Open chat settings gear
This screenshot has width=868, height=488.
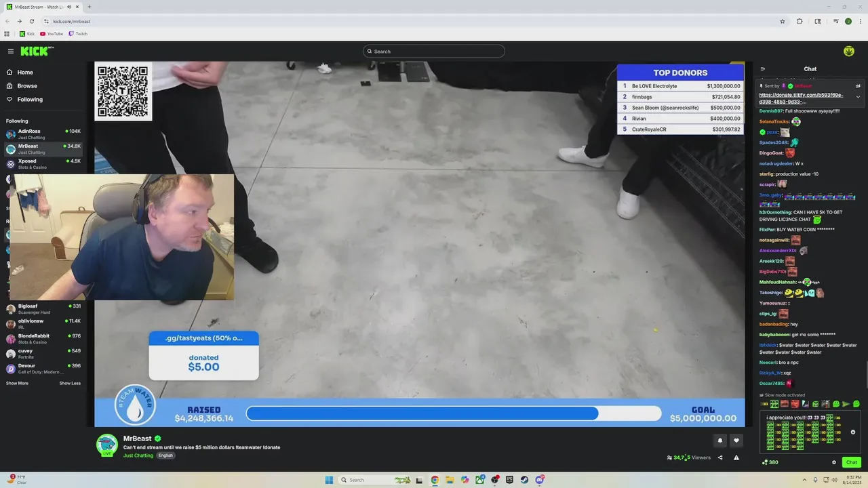click(834, 462)
